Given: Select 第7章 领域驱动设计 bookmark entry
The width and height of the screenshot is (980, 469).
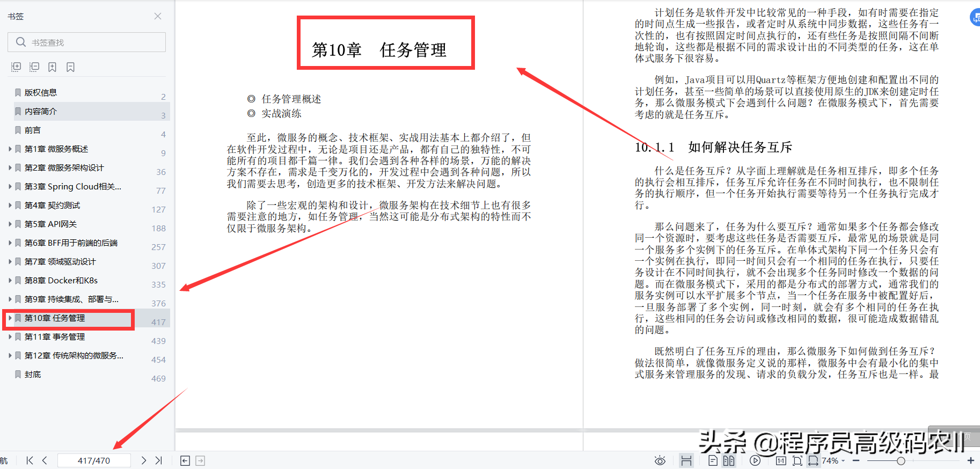Looking at the screenshot, I should tap(60, 261).
